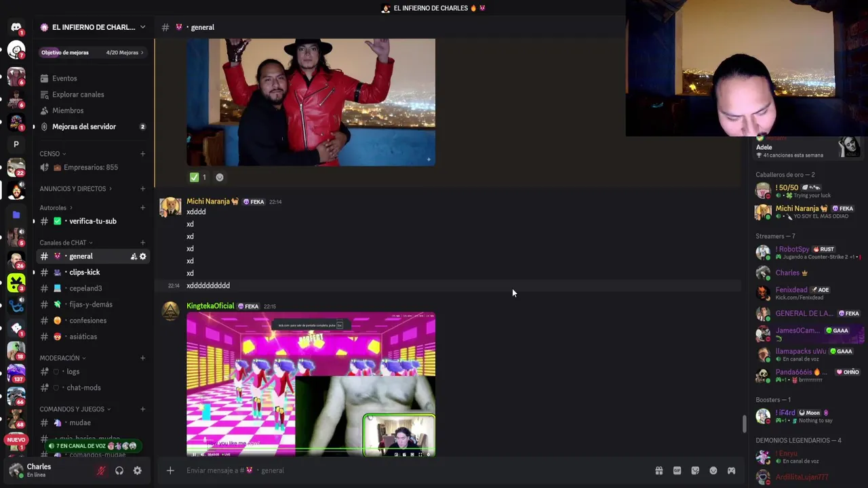Open verifica-tu-sub channel
This screenshot has width=868, height=488.
coord(92,221)
